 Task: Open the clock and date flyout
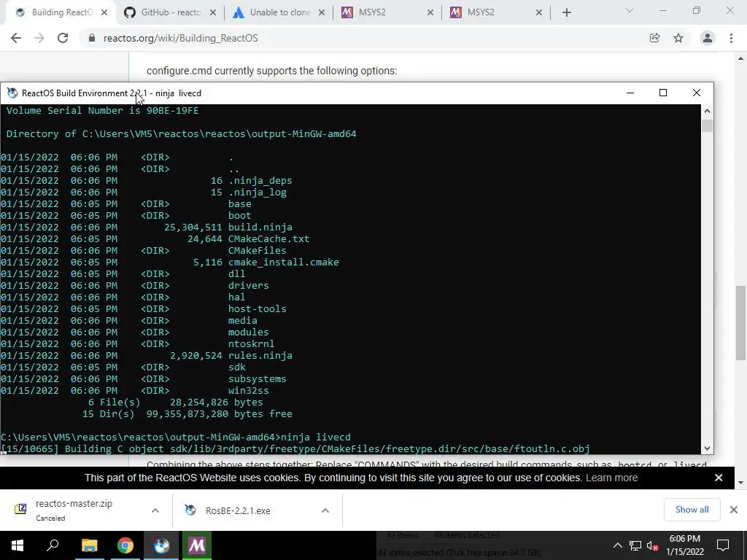(x=684, y=545)
